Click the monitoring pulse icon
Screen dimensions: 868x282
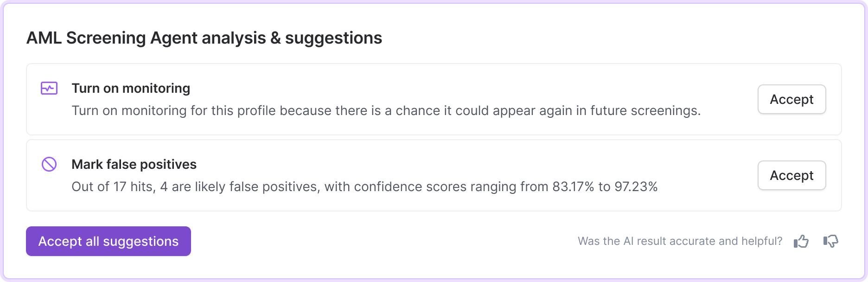49,88
